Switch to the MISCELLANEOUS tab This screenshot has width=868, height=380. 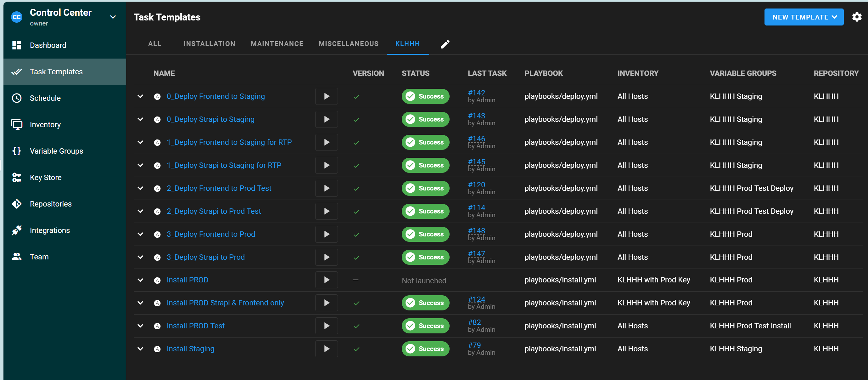[349, 44]
